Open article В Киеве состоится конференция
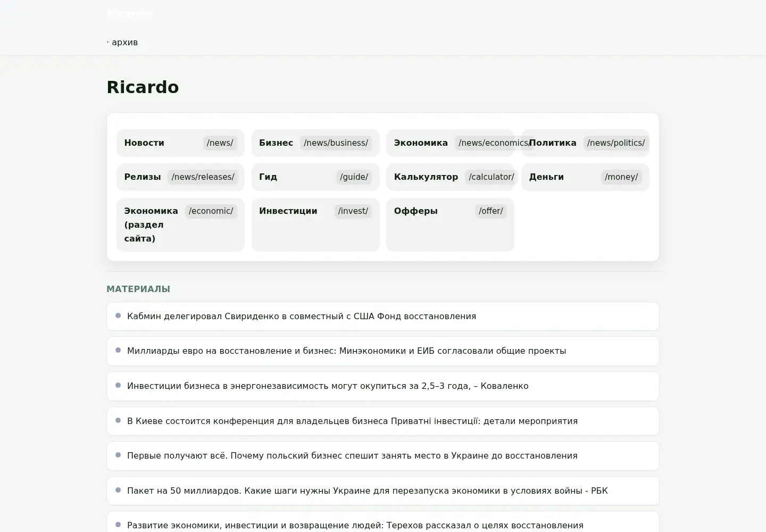This screenshot has width=766, height=532. [x=383, y=421]
